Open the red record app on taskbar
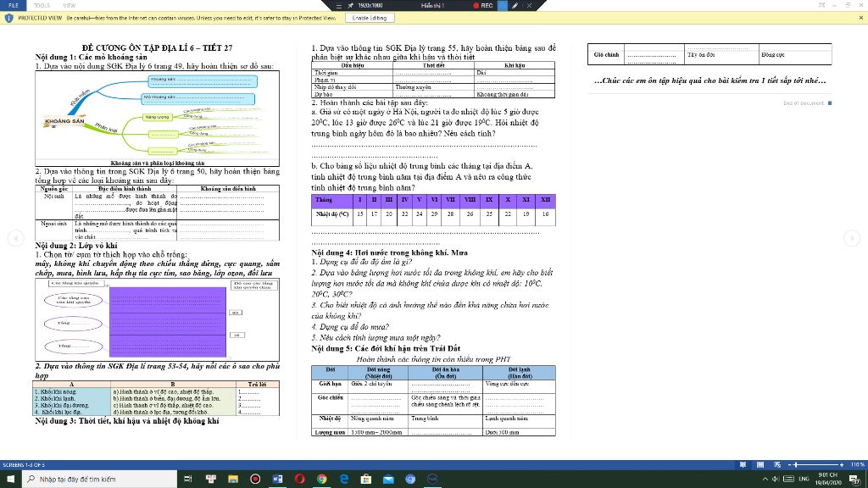The image size is (868, 488). (255, 479)
